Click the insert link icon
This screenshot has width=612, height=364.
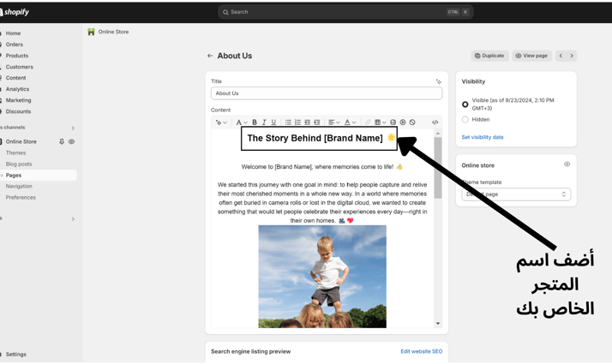368,122
